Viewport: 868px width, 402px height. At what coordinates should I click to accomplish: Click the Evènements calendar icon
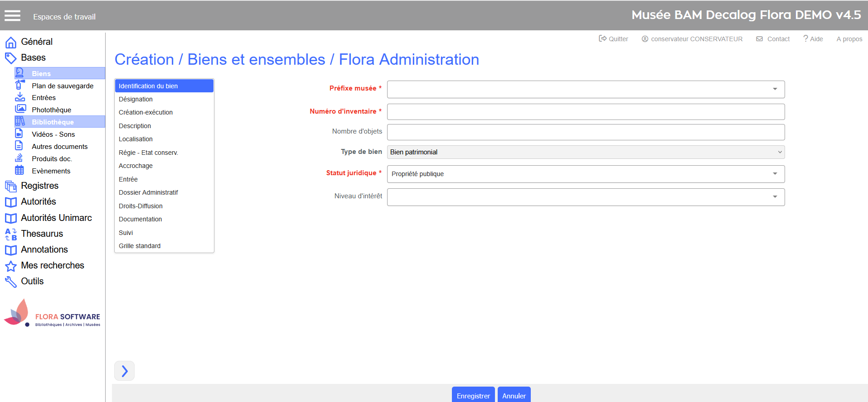tap(19, 170)
